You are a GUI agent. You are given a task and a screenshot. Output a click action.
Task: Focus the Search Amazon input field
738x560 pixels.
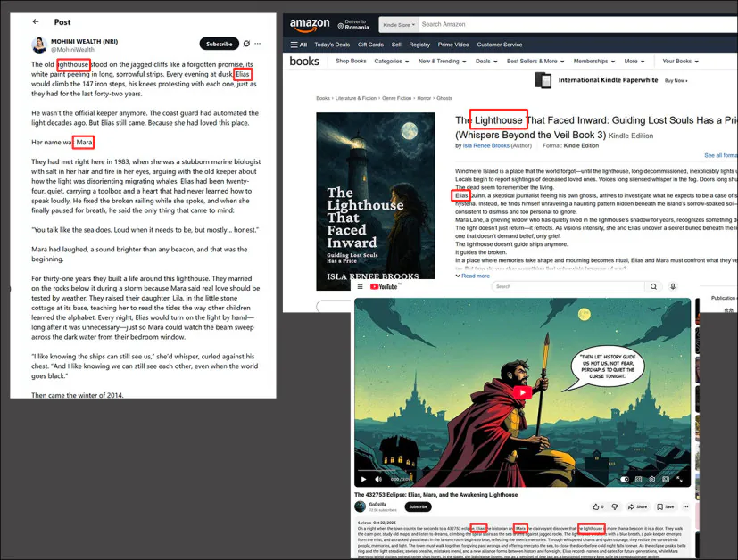tap(578, 24)
